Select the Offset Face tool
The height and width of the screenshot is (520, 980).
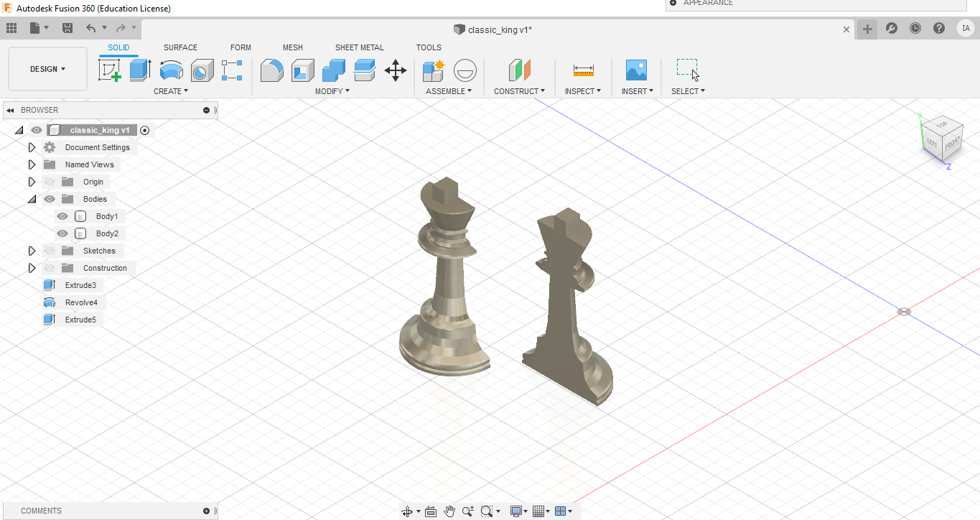pos(365,70)
